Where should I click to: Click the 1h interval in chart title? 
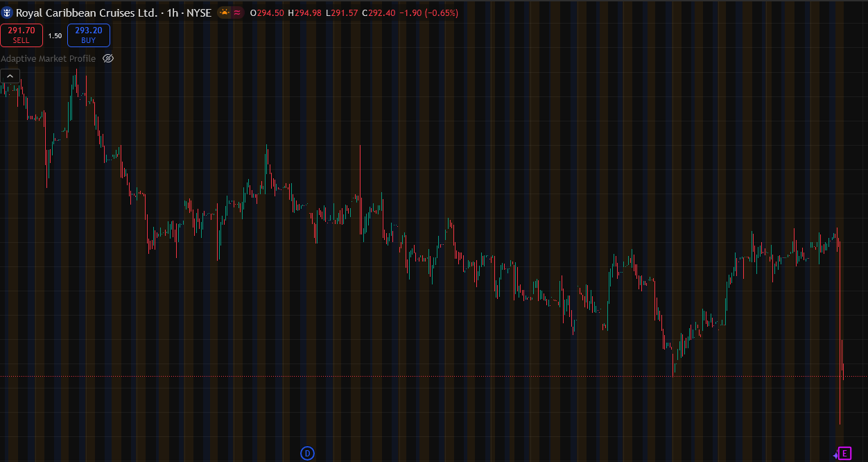pos(173,12)
